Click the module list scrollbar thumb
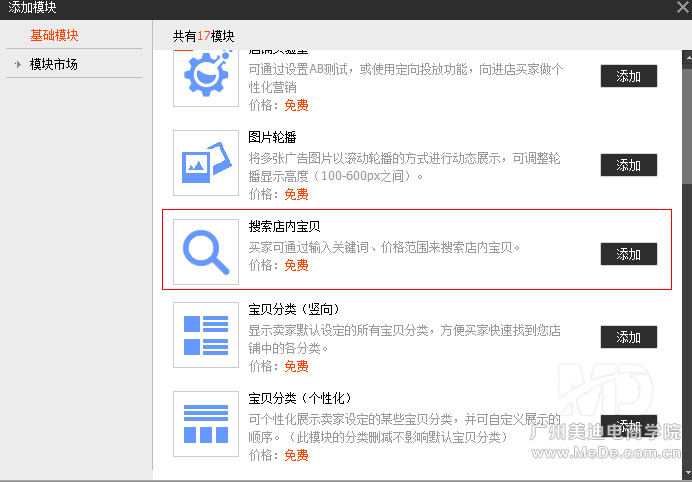This screenshot has height=482, width=692. coord(687,126)
